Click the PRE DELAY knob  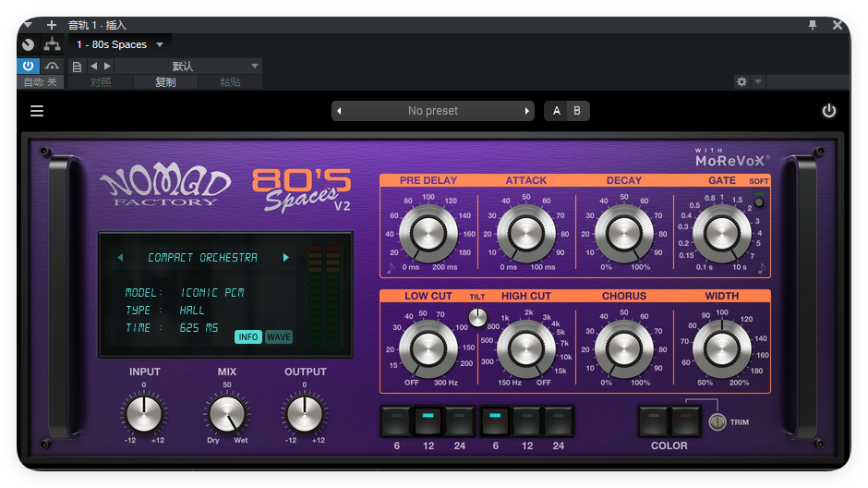(428, 233)
